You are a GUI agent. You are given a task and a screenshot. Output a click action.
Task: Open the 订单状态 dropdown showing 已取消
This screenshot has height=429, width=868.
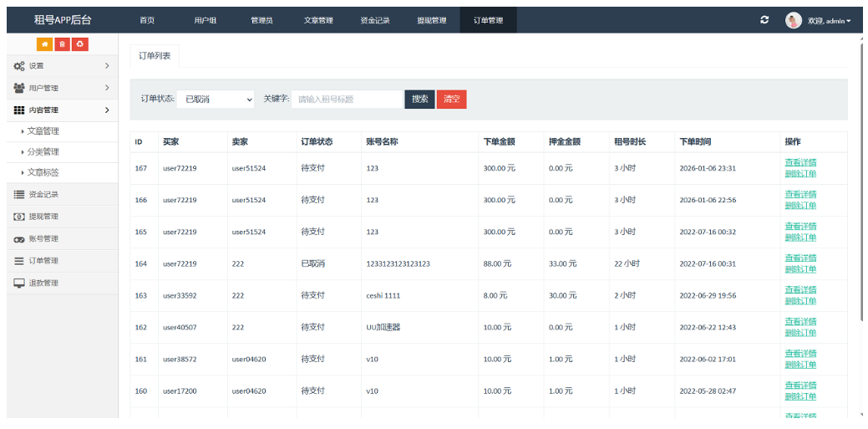(x=215, y=100)
